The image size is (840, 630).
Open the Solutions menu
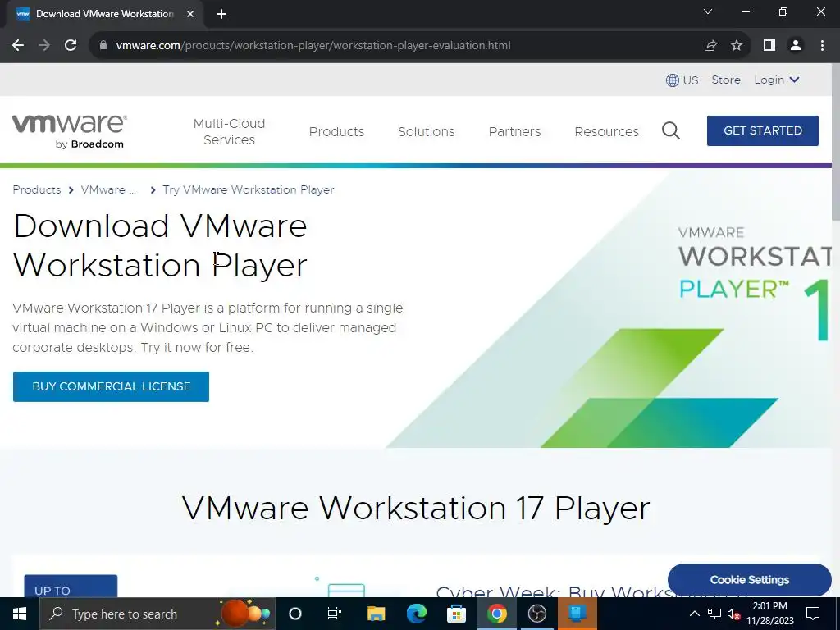coord(427,131)
